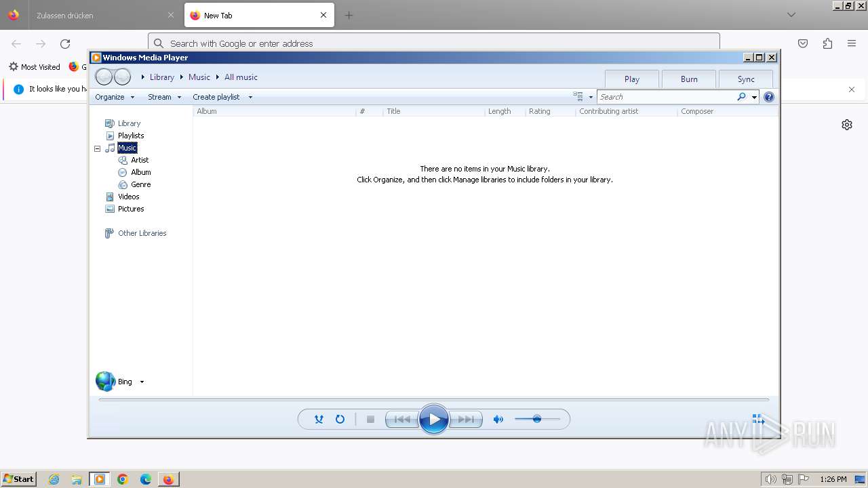This screenshot has width=868, height=488.
Task: Open a new Firefox tab
Action: pos(349,15)
